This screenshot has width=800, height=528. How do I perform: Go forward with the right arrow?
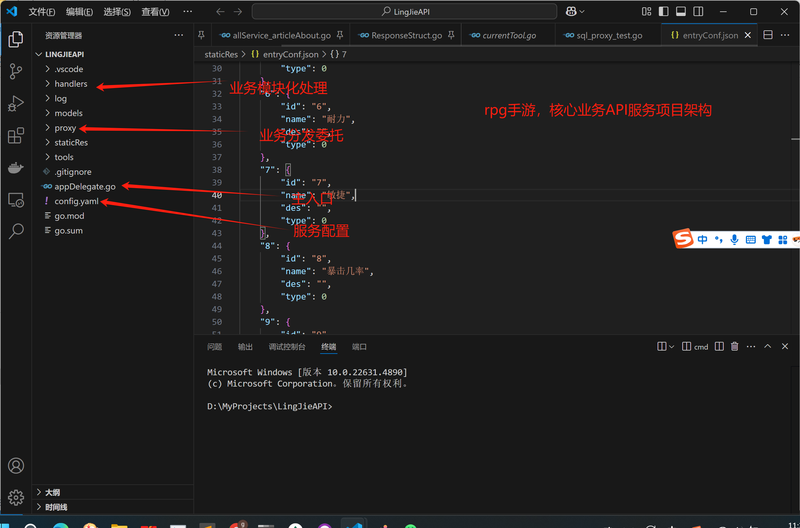coord(237,11)
